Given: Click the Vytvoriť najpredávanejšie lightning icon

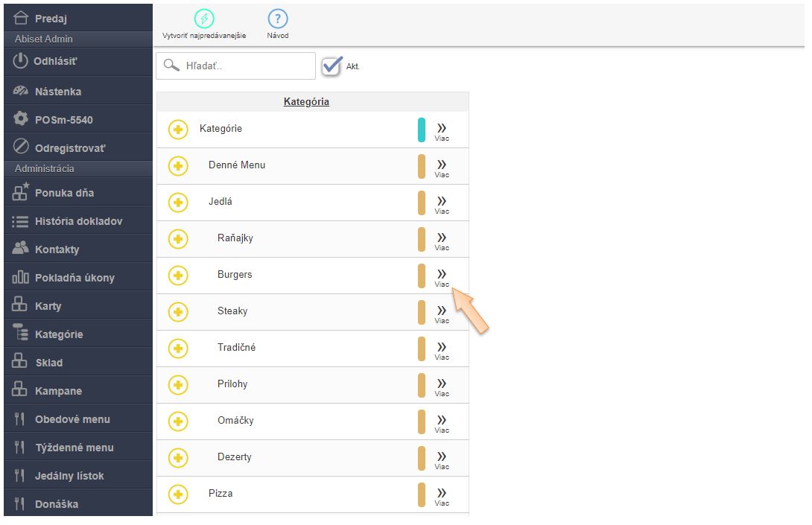Looking at the screenshot, I should [x=203, y=19].
